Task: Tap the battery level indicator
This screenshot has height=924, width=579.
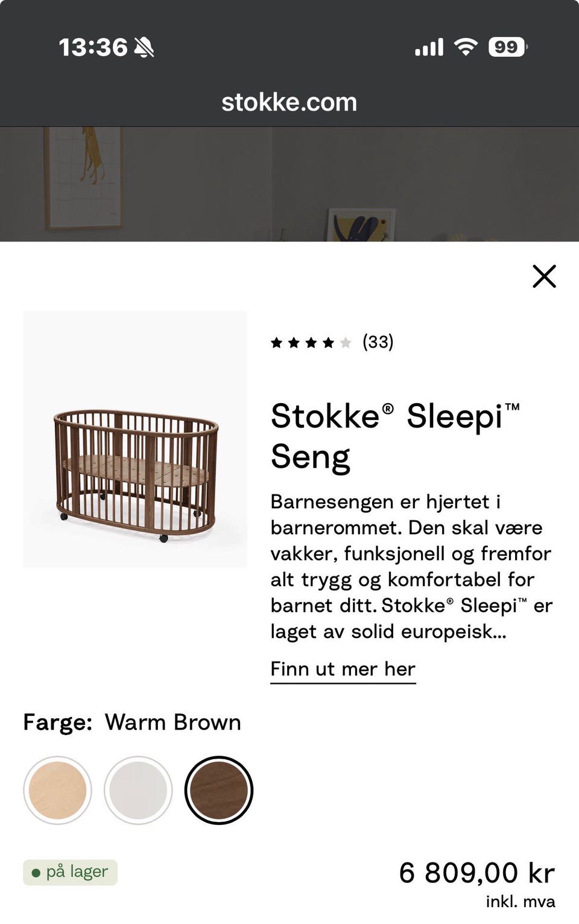Action: 507,46
